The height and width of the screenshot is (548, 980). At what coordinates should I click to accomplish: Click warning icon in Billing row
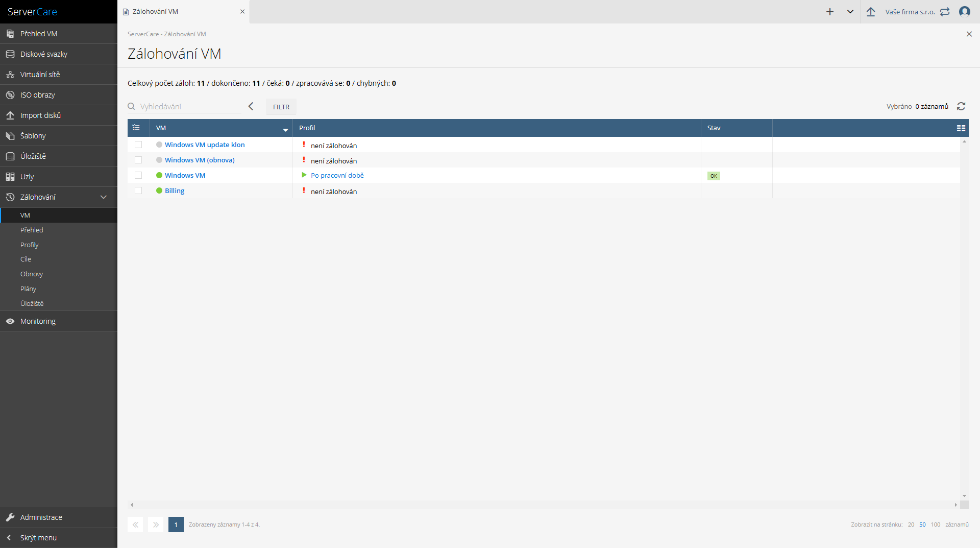tap(304, 190)
